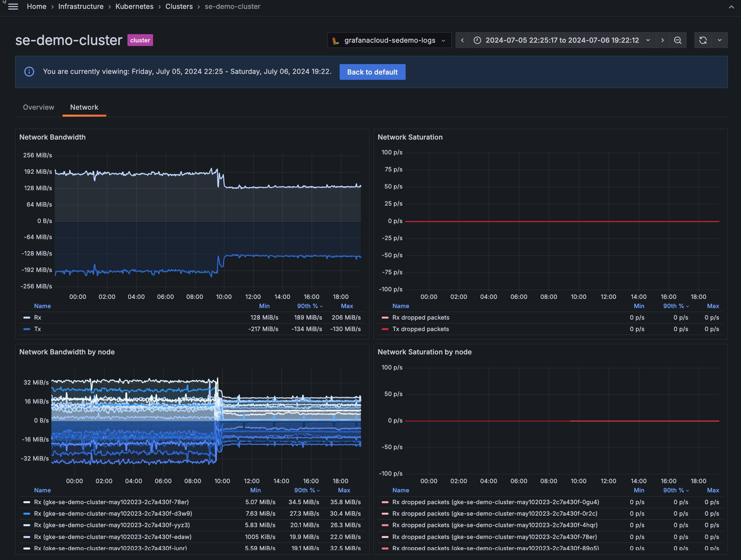This screenshot has width=741, height=560.
Task: Collapse the top bar with chevron up icon
Action: (x=731, y=7)
